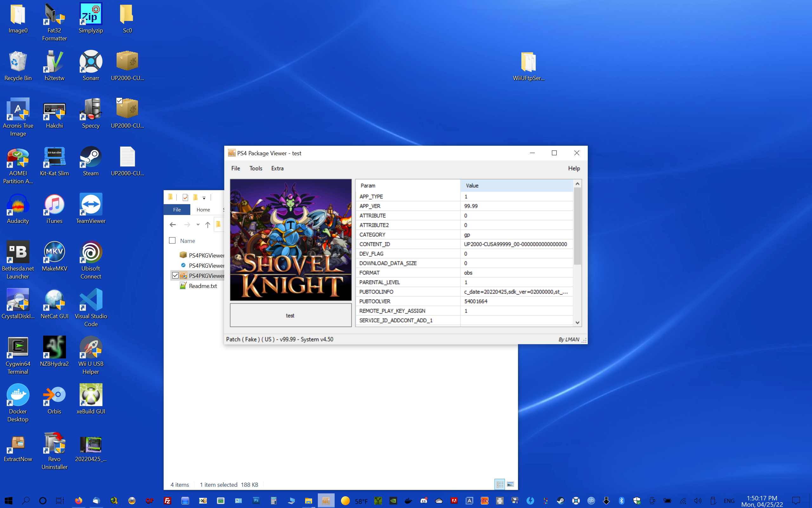Screen dimensions: 812x508
Task: Select the Simplyzip desktop shortcut
Action: (91, 18)
